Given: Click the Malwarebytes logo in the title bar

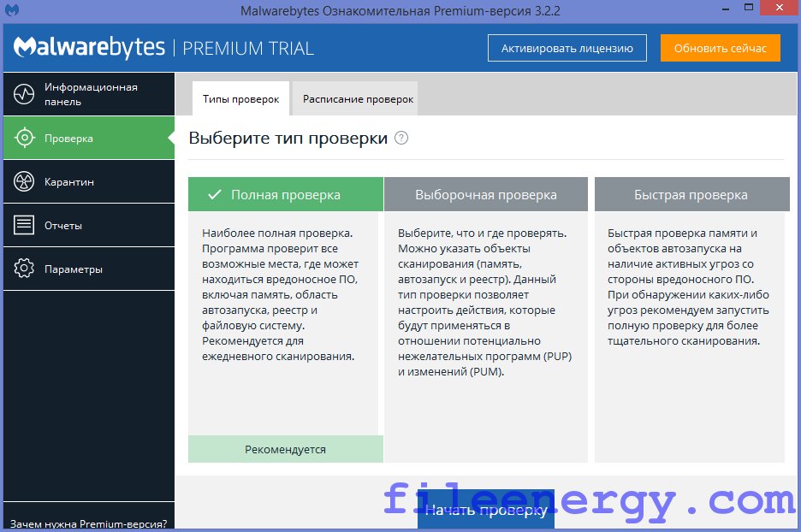Looking at the screenshot, I should (12, 9).
